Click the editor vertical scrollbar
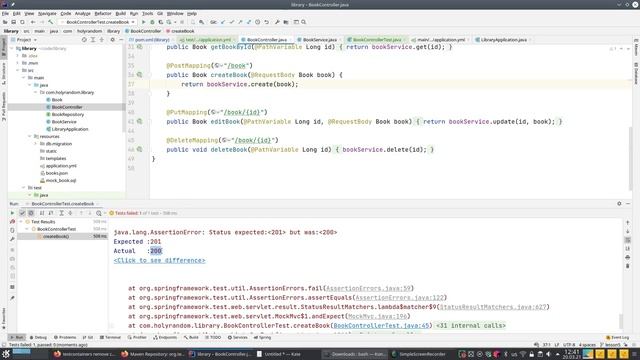The image size is (640, 360). (x=631, y=159)
